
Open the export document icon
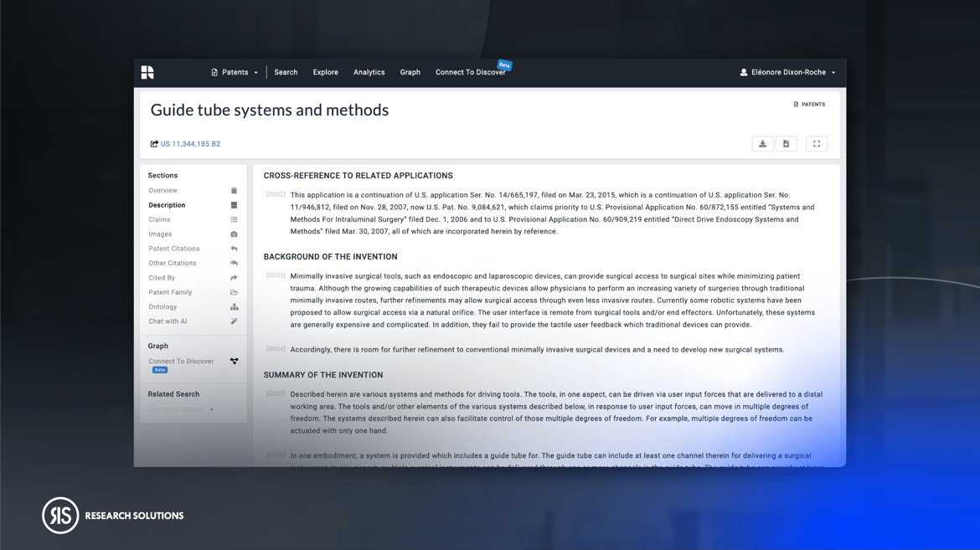787,143
